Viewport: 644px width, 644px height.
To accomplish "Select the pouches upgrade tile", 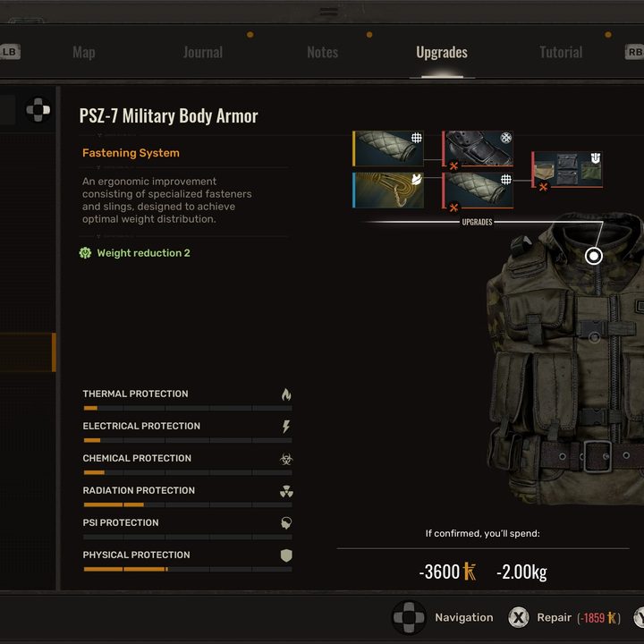I will tap(567, 169).
